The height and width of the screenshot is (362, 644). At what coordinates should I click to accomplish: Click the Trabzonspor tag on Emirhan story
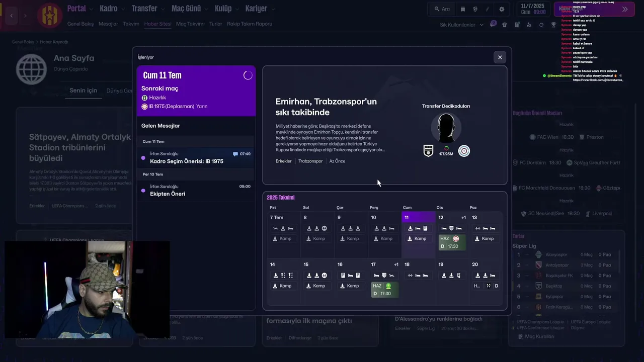tap(310, 161)
